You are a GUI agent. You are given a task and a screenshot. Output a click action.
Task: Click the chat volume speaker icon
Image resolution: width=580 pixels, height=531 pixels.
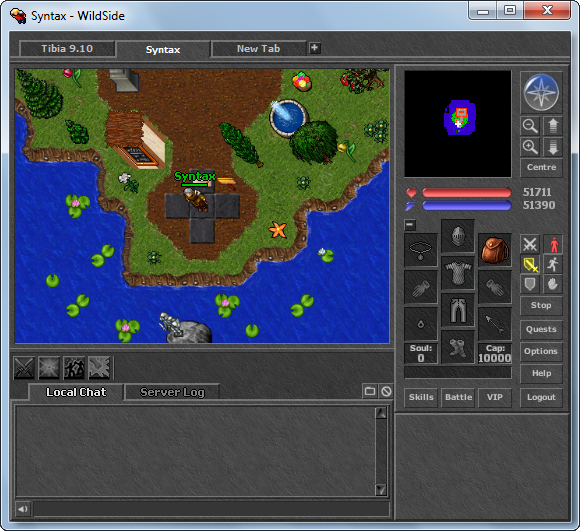pos(23,509)
